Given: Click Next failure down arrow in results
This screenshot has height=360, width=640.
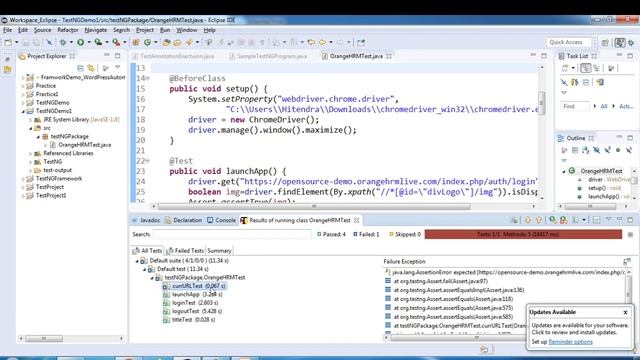Looking at the screenshot, I should click(x=528, y=220).
